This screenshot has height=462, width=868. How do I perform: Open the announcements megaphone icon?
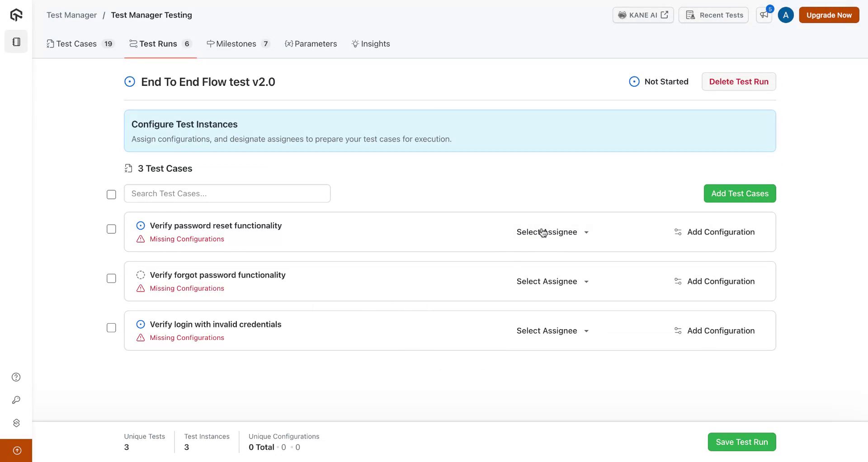click(764, 15)
